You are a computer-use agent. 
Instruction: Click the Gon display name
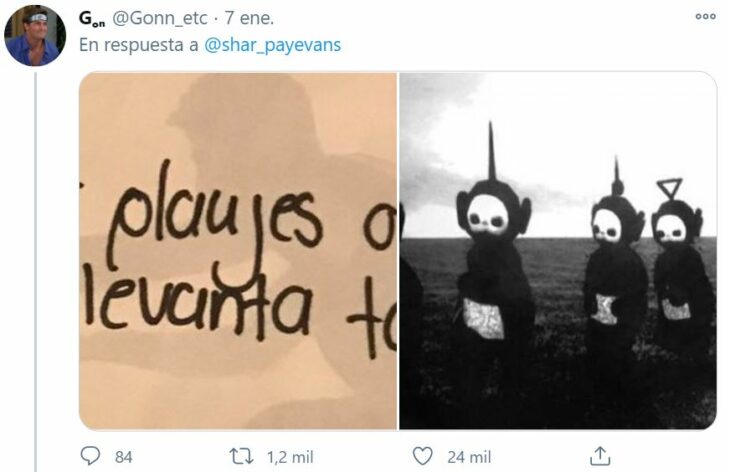click(x=92, y=19)
